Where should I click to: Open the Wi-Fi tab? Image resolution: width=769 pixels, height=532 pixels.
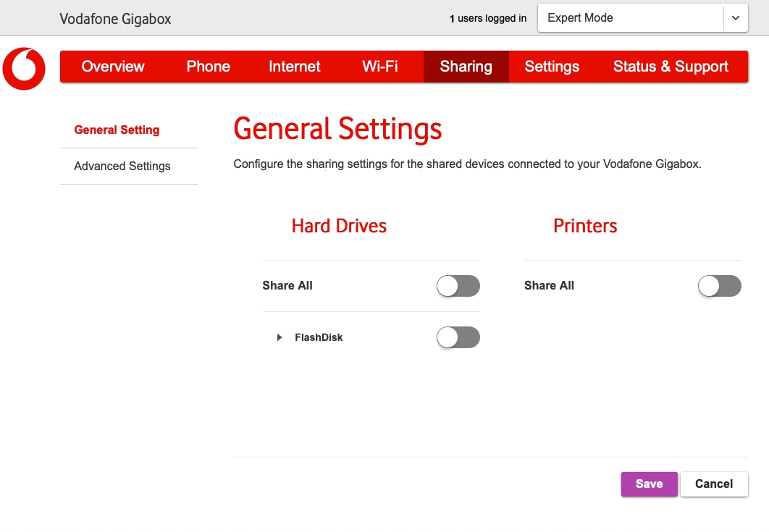pyautogui.click(x=380, y=67)
